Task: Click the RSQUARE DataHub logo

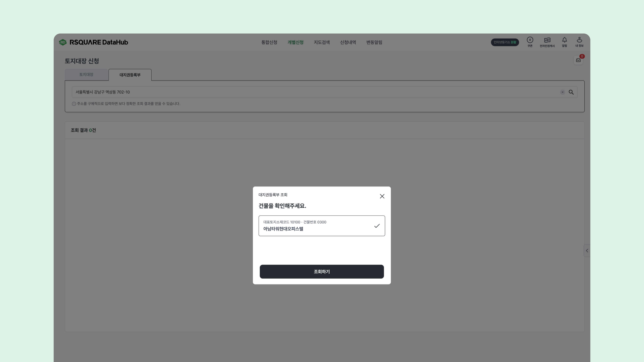Action: click(94, 42)
